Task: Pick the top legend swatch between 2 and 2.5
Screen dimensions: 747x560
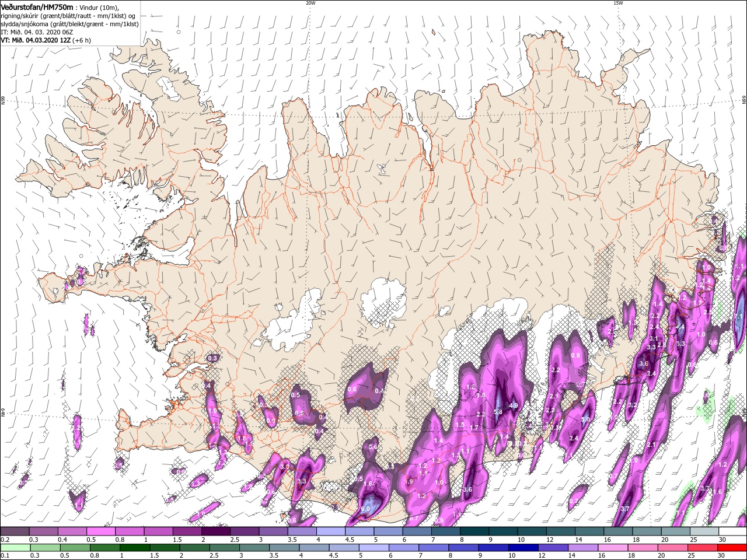Action: 216,531
